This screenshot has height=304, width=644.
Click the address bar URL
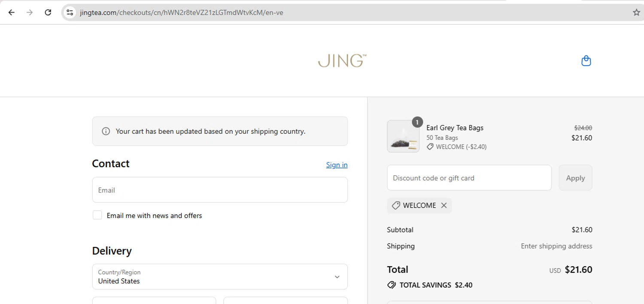[x=181, y=12]
